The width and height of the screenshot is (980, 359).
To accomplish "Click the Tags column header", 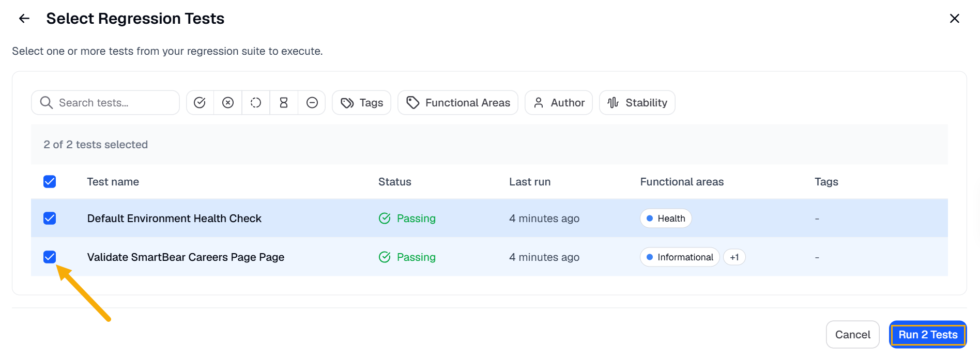I will coord(826,182).
